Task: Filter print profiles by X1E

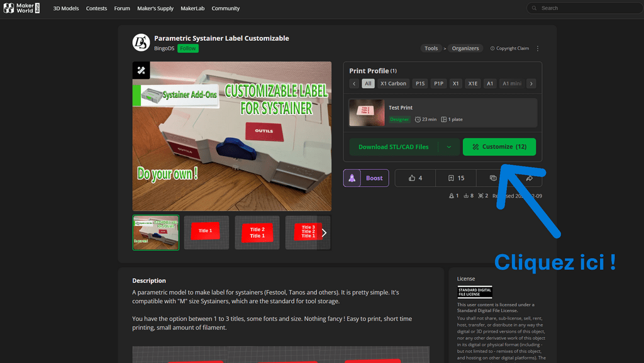Action: point(473,84)
